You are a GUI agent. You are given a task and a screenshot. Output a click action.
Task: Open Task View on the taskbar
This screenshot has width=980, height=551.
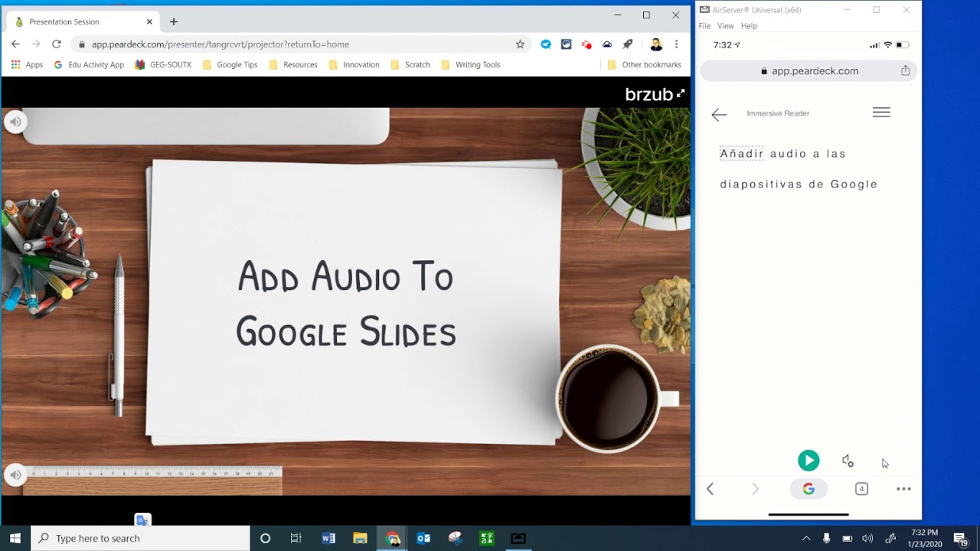point(296,538)
